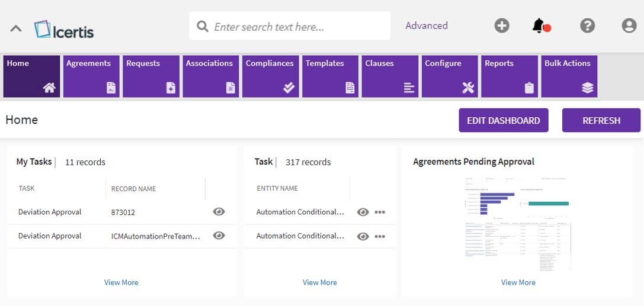The height and width of the screenshot is (306, 644).
Task: Click eye icon for ICMAutomationPreTeam record
Action: coord(219,236)
